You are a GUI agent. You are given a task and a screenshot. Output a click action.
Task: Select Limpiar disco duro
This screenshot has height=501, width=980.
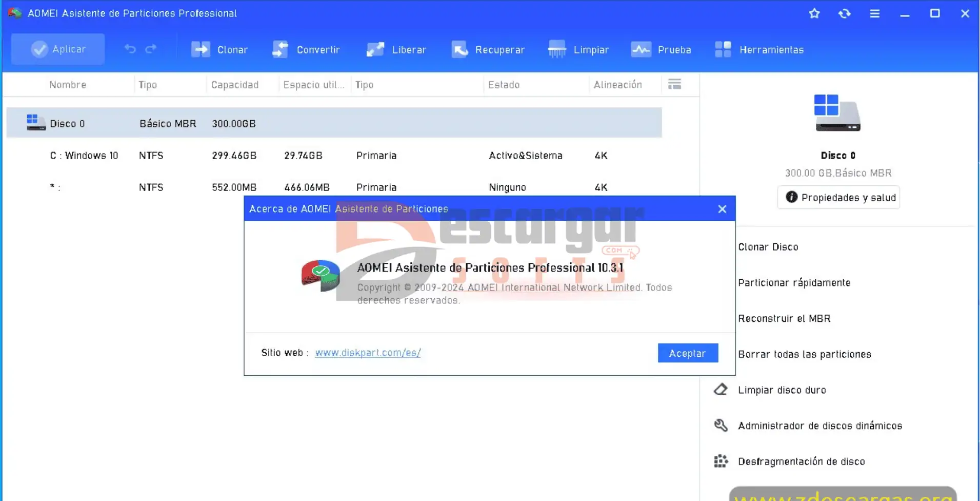[x=782, y=390]
